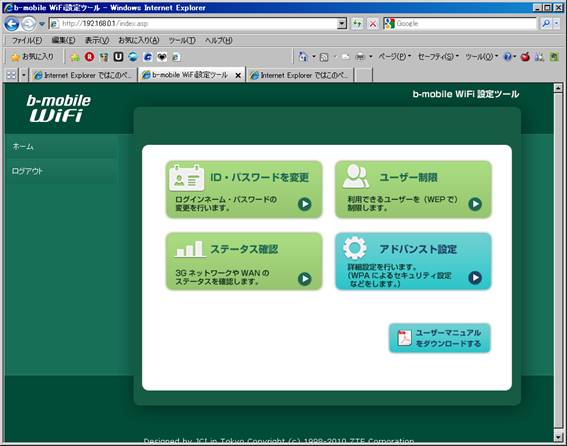Click the heart favorite icon

point(162,57)
